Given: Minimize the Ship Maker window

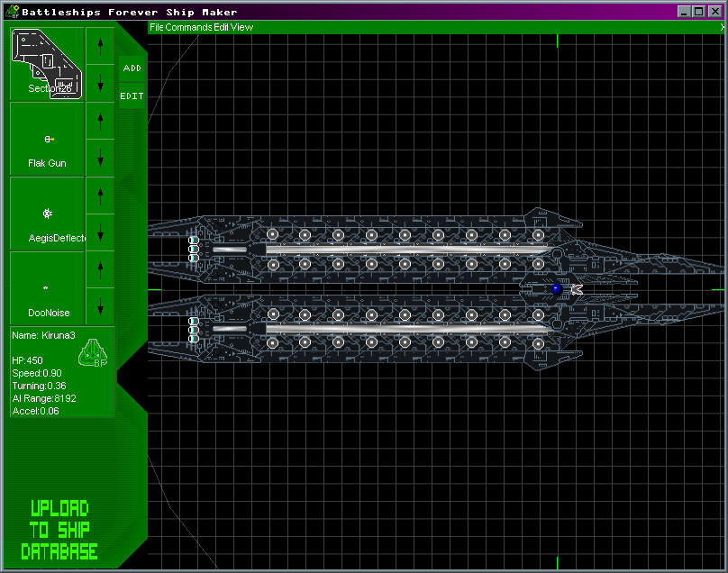Looking at the screenshot, I should (684, 12).
